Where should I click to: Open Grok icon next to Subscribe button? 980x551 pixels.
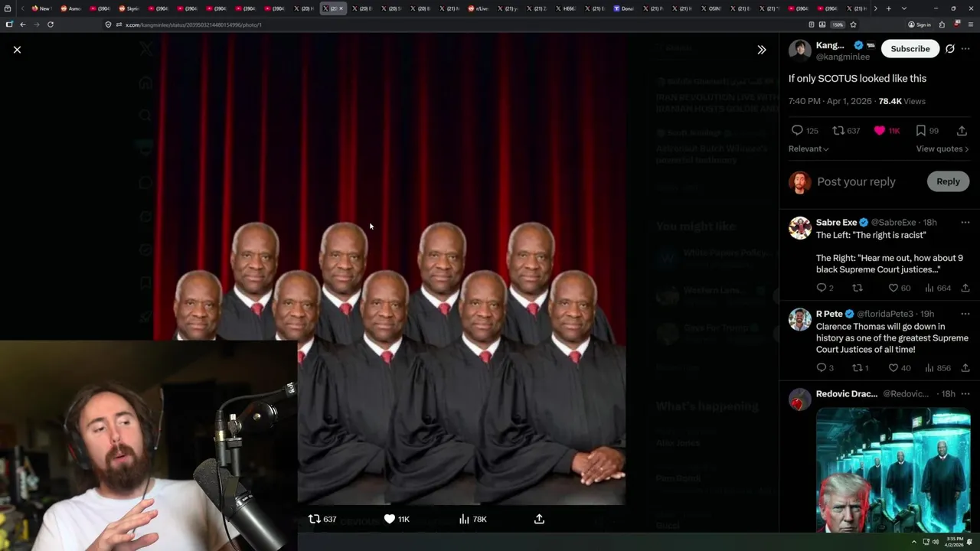point(950,48)
